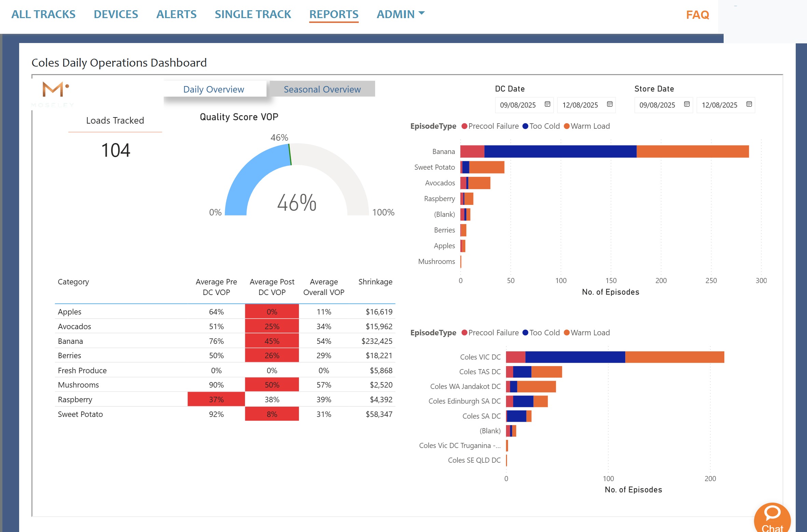Click the Raspberry 37% Pre DC cell
The image size is (807, 532).
pos(216,399)
